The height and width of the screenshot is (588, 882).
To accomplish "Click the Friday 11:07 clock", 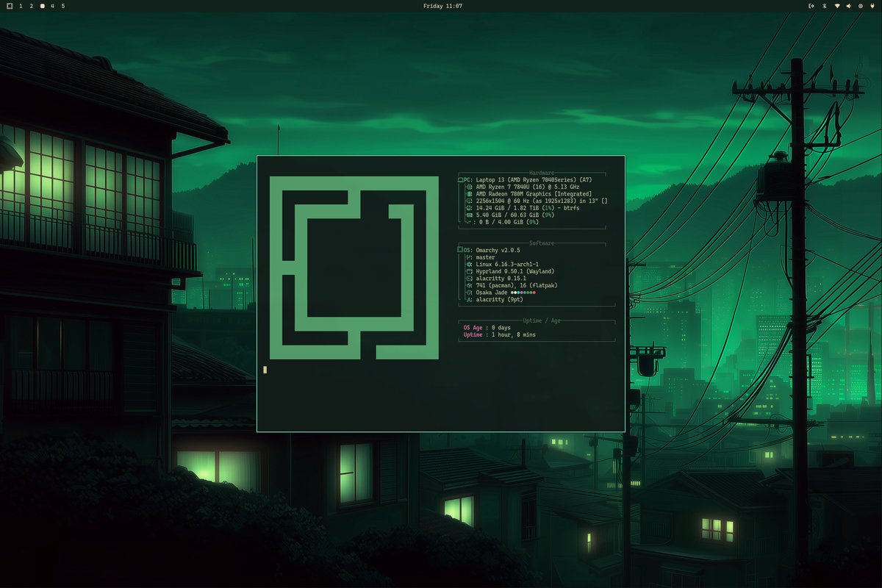I will pyautogui.click(x=443, y=6).
